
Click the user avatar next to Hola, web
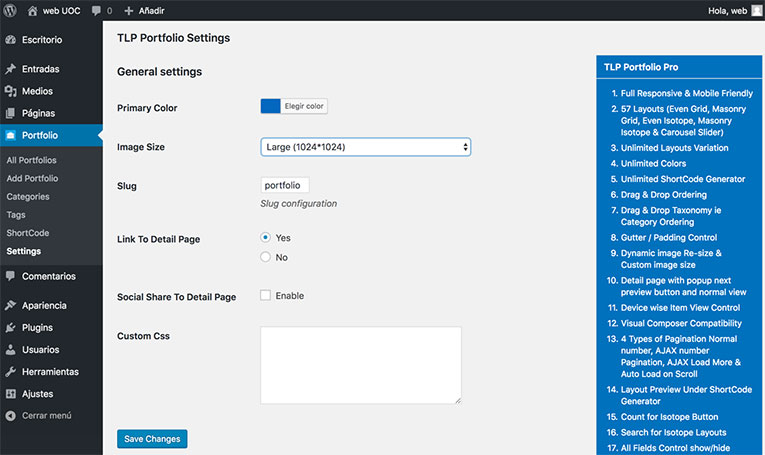click(x=757, y=11)
